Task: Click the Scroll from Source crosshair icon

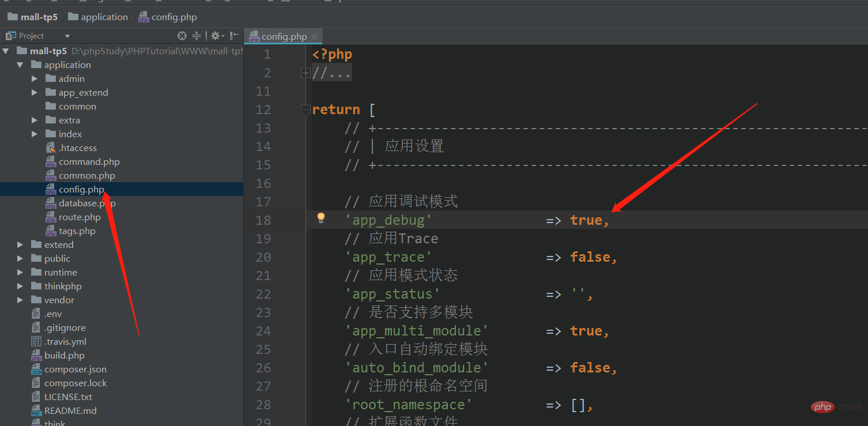Action: pyautogui.click(x=182, y=36)
